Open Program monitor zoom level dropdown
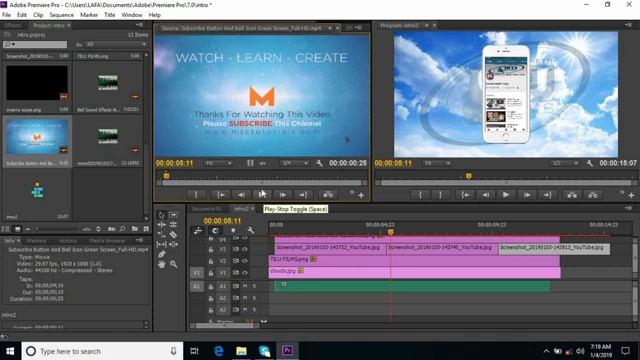Screen dimensions: 640x360 (437, 163)
